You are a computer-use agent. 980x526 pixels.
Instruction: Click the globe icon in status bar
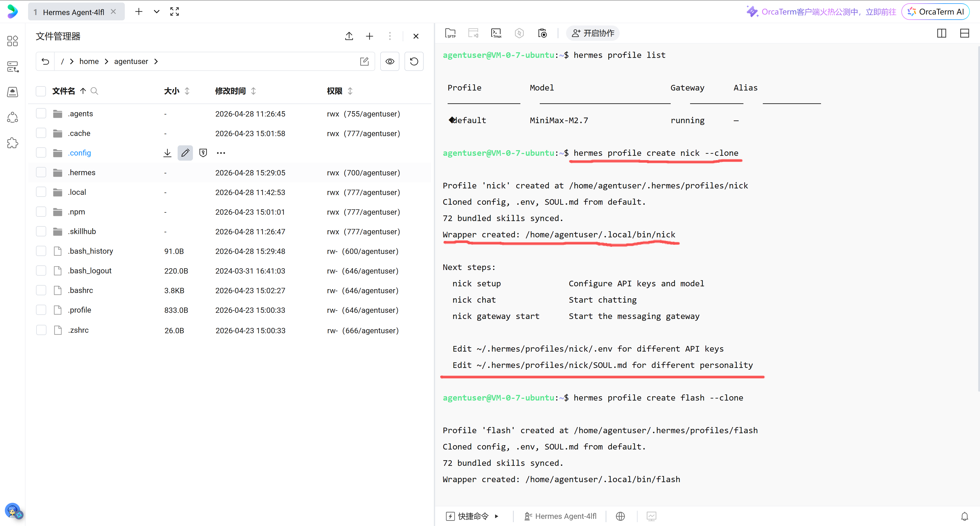(620, 516)
